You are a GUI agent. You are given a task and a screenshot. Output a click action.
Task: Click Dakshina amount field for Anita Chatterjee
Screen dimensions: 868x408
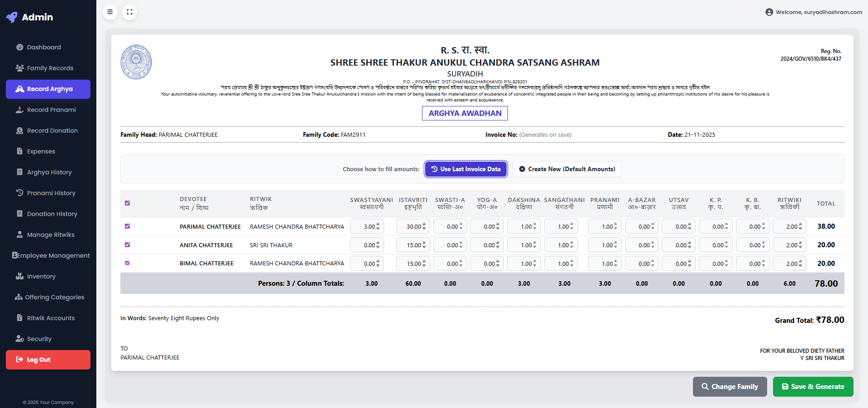pyautogui.click(x=521, y=245)
